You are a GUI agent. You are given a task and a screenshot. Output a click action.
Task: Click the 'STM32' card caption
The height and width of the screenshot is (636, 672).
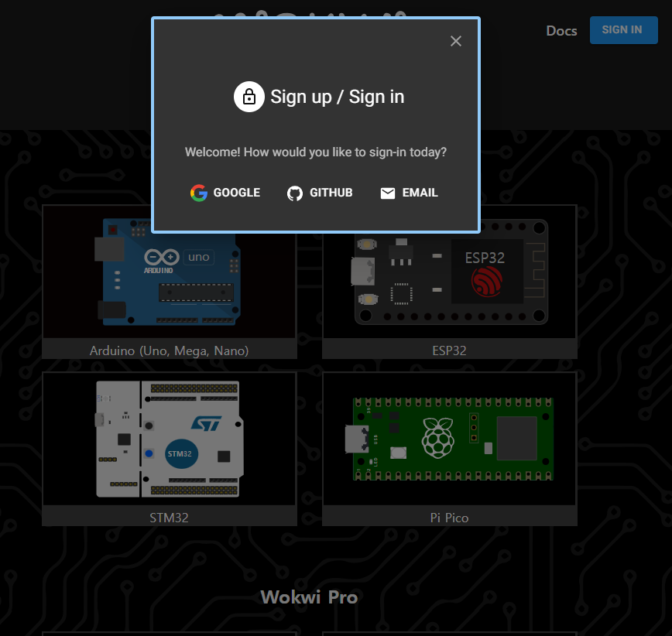(x=169, y=518)
